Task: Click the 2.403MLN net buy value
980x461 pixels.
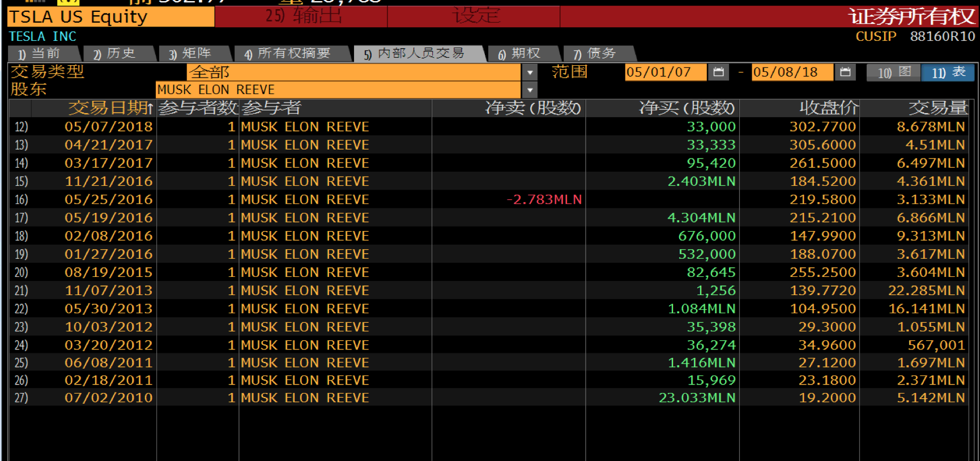Action: tap(701, 181)
